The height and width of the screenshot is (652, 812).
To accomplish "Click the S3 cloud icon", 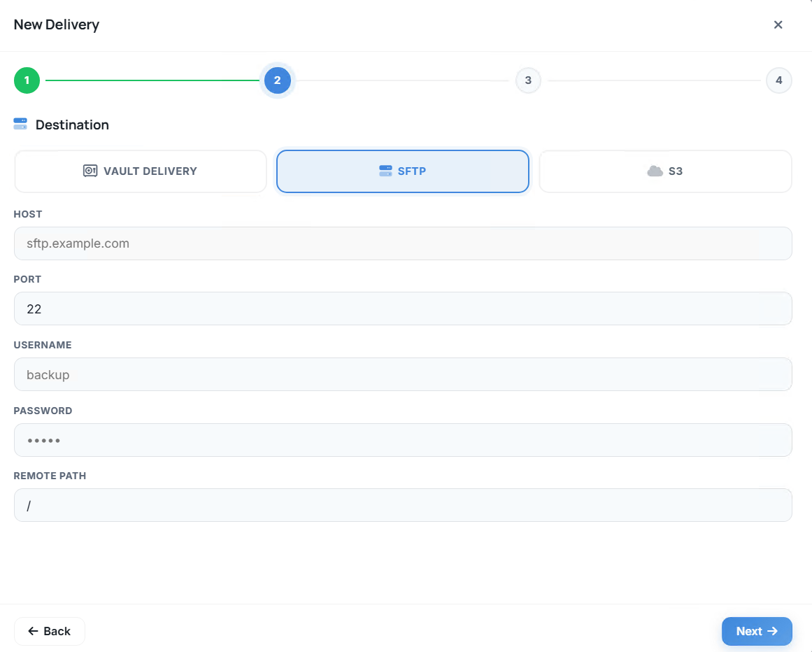I will [x=655, y=171].
